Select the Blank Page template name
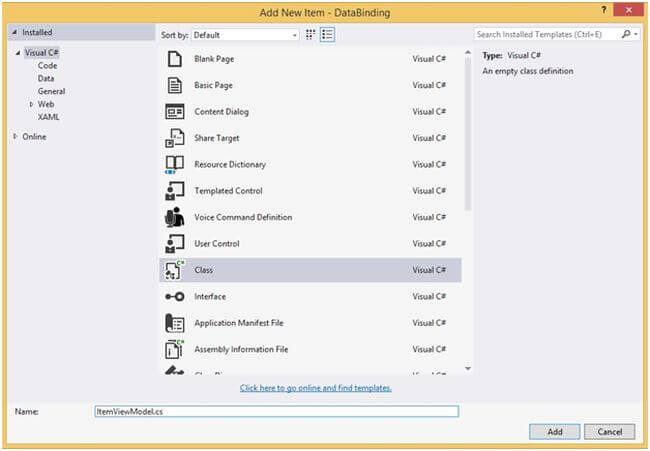 (214, 59)
